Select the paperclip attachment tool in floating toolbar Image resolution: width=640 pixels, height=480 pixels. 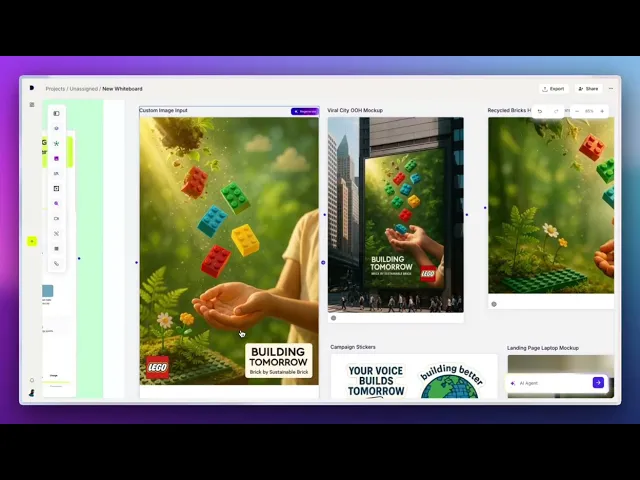tap(56, 264)
